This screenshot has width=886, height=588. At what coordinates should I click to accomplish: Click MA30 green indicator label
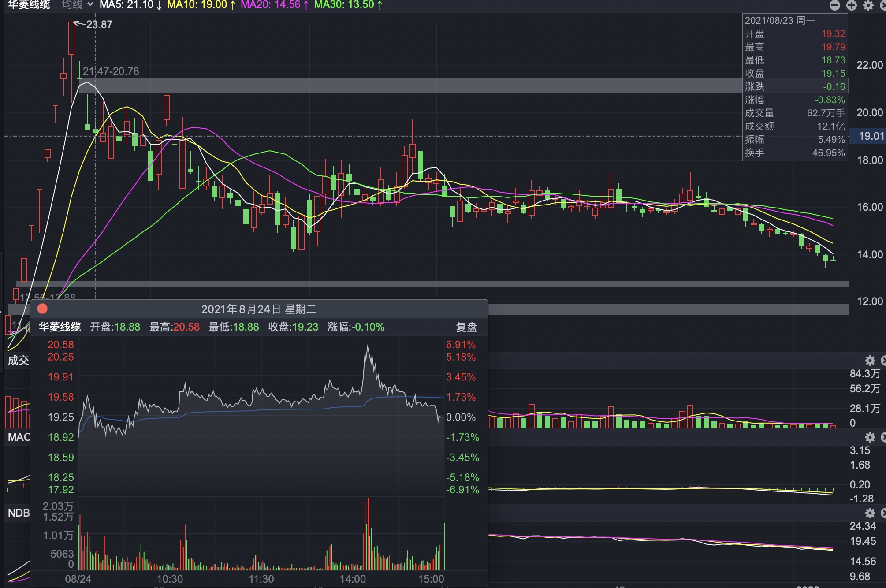tap(348, 5)
